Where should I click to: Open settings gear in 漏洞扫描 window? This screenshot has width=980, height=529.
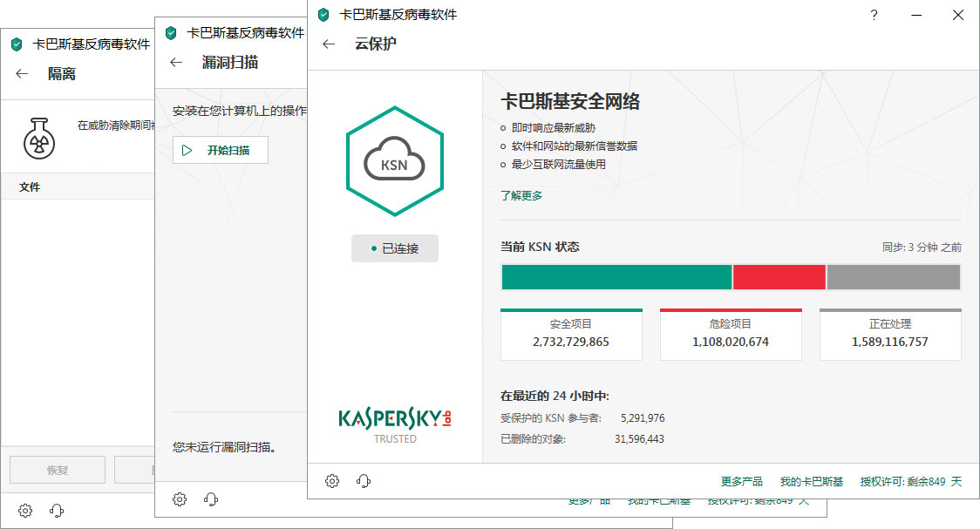click(180, 499)
